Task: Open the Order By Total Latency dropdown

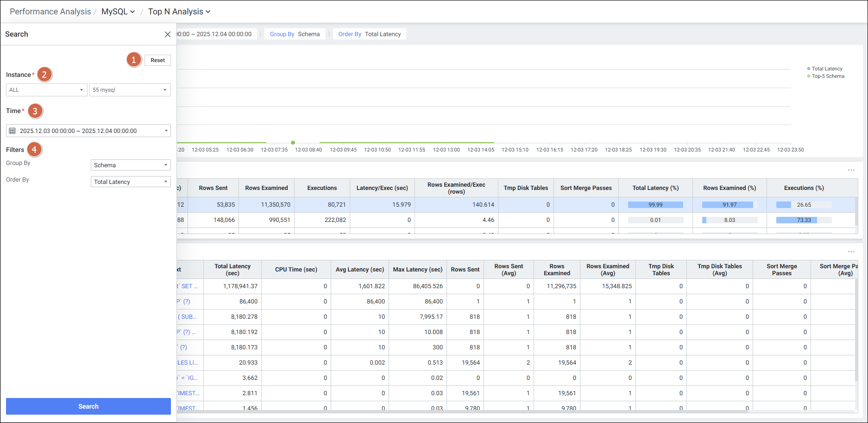Action: point(131,182)
